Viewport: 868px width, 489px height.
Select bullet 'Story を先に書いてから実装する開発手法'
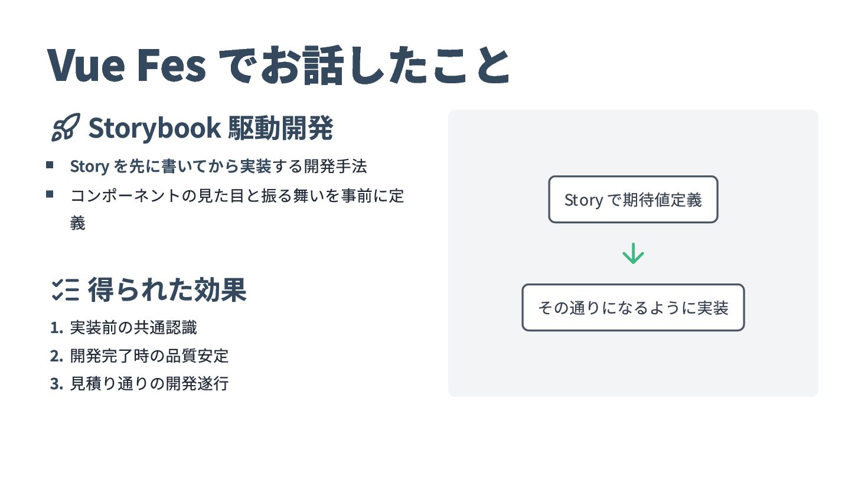[218, 167]
